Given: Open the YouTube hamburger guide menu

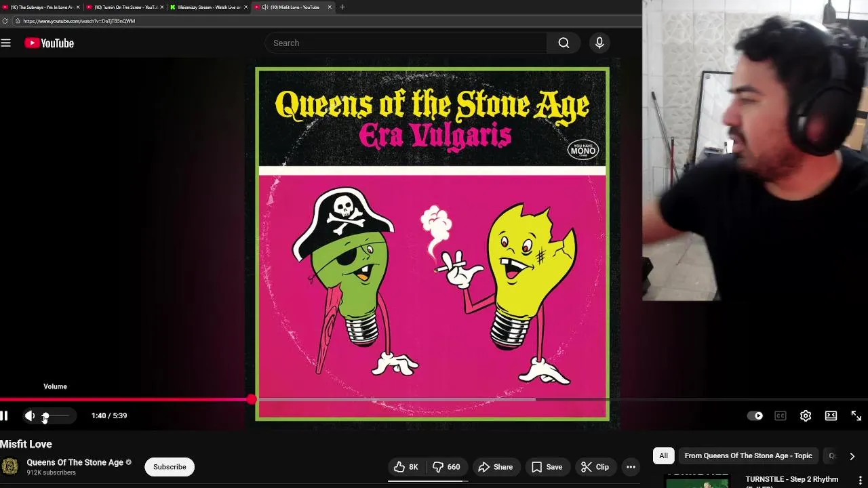Looking at the screenshot, I should [x=6, y=43].
